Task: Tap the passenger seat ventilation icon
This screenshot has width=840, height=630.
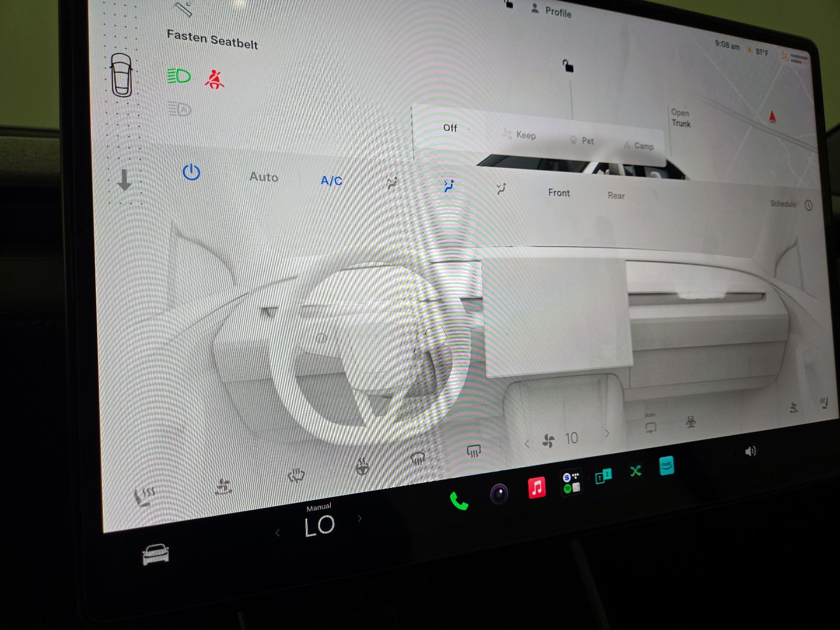Action: pyautogui.click(x=794, y=408)
